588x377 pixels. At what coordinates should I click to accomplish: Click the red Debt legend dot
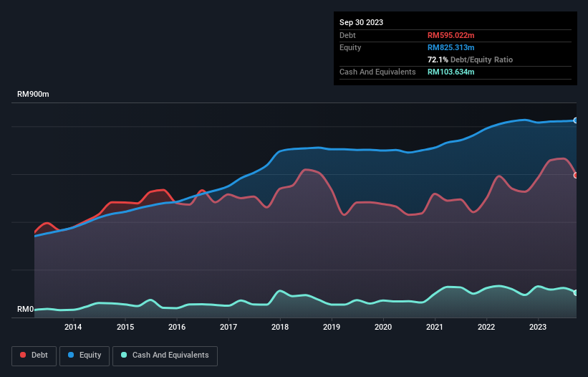(x=23, y=355)
